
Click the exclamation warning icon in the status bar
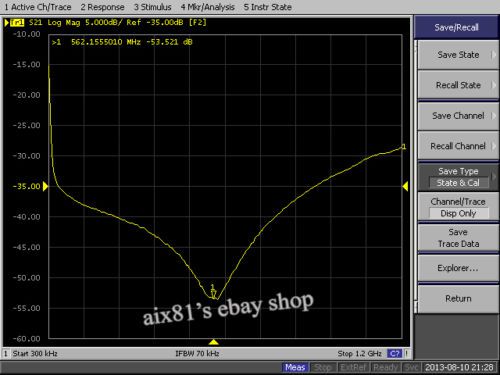407,353
